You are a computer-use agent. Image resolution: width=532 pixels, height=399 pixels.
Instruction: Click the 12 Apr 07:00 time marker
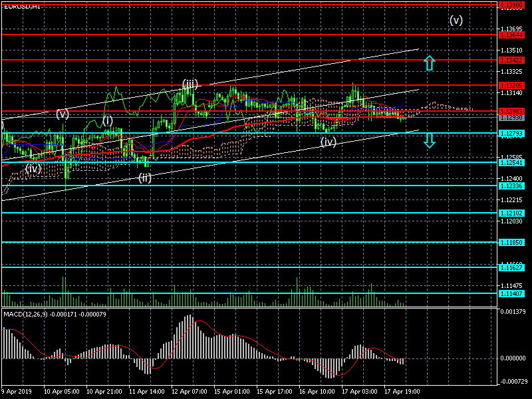(188, 392)
